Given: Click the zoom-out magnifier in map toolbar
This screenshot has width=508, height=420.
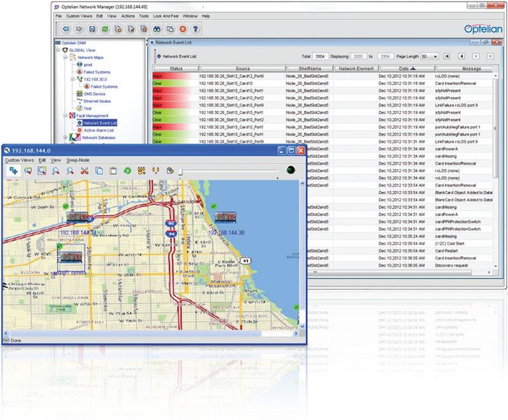Looking at the screenshot, I should (70, 171).
